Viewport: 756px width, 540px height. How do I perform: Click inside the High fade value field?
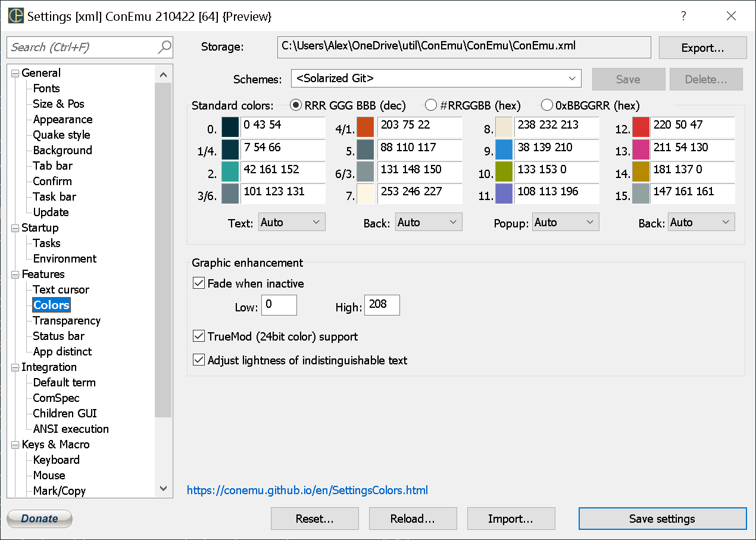(x=382, y=305)
